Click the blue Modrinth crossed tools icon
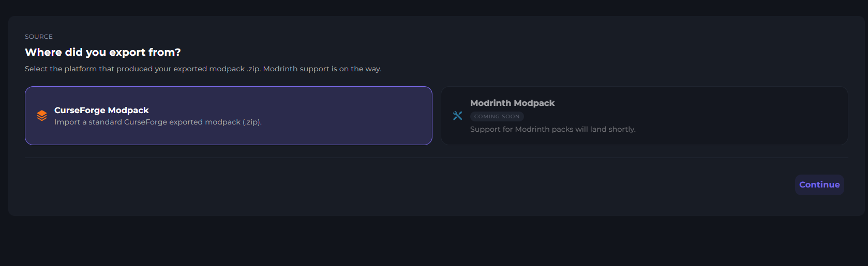This screenshot has width=868, height=266. pos(457,116)
